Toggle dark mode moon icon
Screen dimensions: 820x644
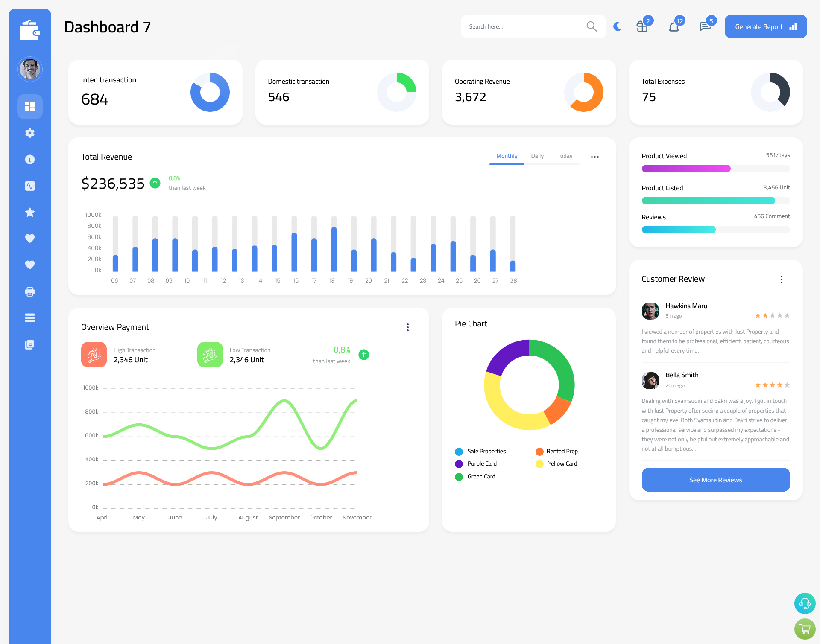(616, 26)
